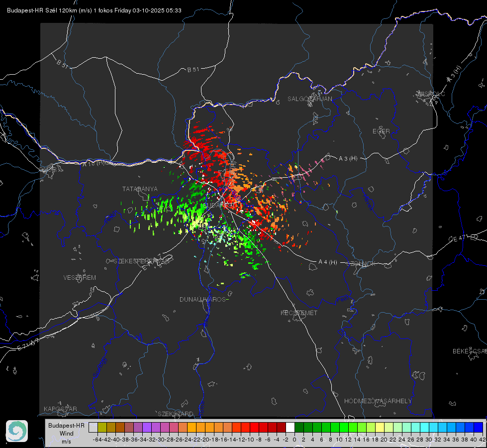Viewport: 487px width, 448px height.
Task: Click the teal swirl logo icon
Action: click(x=17, y=431)
